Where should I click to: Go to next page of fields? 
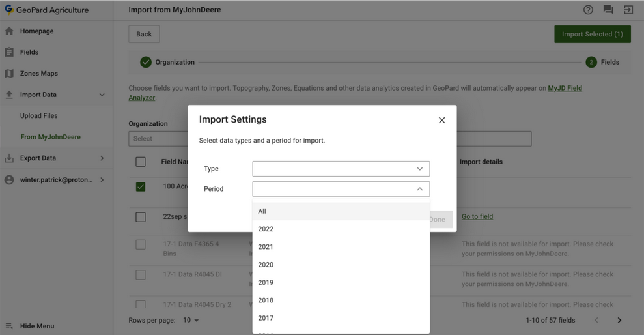click(x=619, y=321)
